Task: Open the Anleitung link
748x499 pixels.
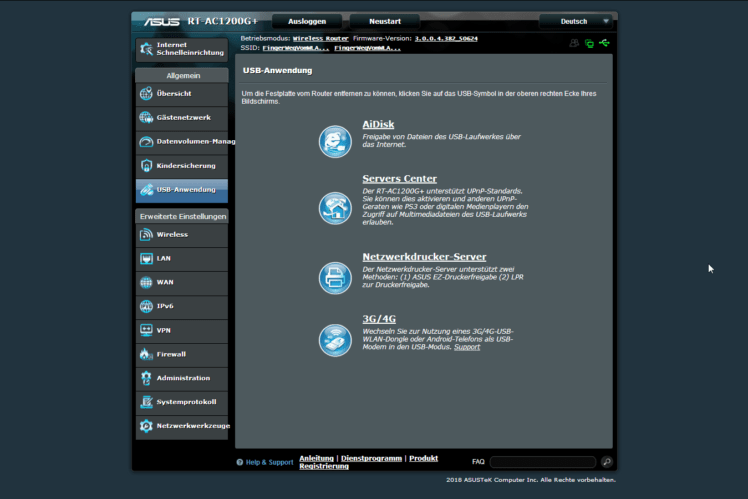Action: 316,458
